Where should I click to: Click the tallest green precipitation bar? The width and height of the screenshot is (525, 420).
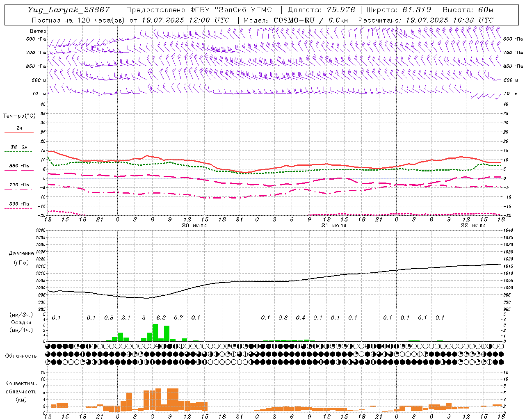(x=155, y=333)
